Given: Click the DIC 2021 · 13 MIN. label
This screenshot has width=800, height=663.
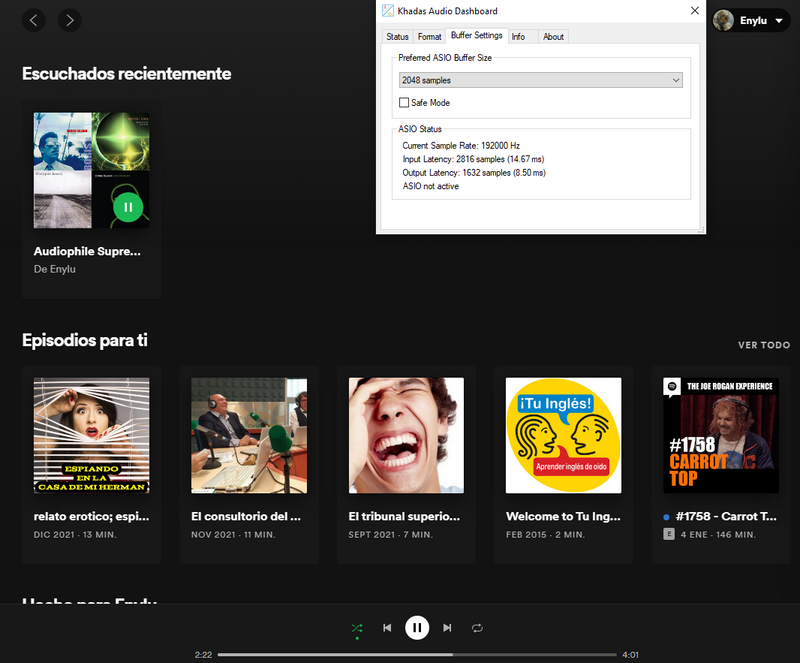Looking at the screenshot, I should pyautogui.click(x=75, y=535).
